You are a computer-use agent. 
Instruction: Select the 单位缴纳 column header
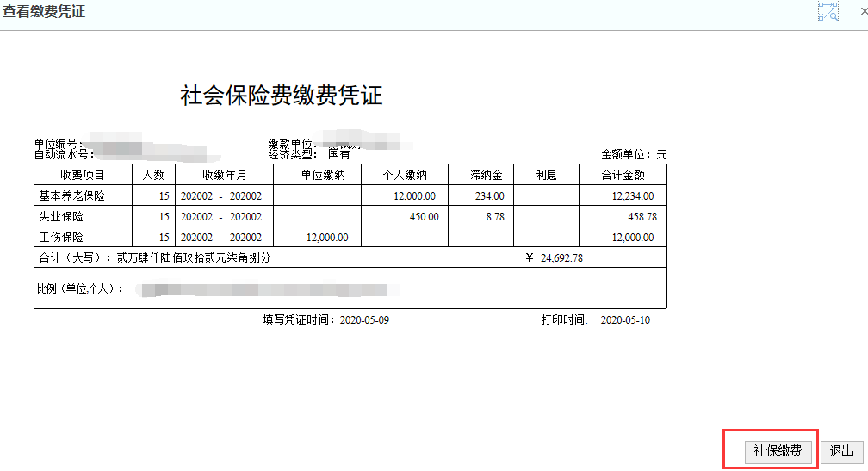(x=323, y=175)
